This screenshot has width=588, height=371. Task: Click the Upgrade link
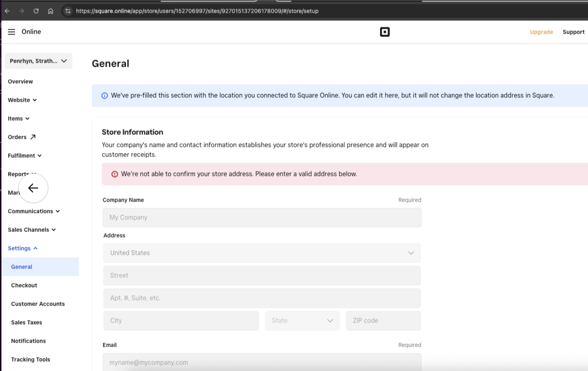click(541, 32)
